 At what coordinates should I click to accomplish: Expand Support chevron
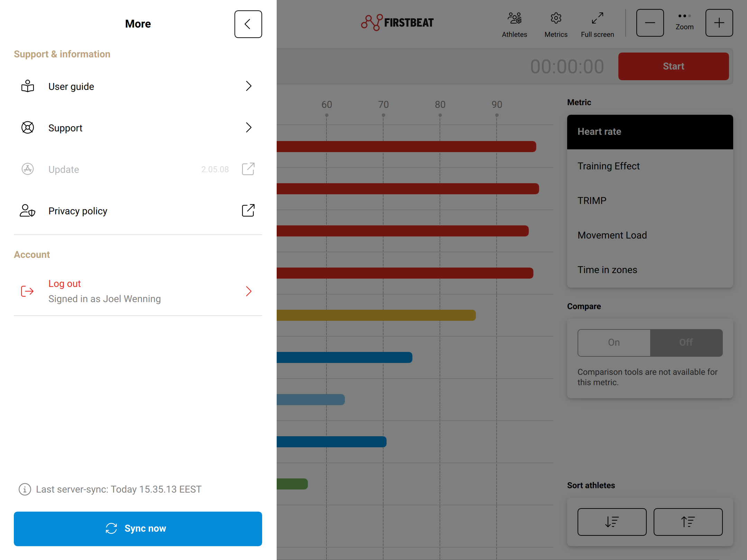(249, 128)
